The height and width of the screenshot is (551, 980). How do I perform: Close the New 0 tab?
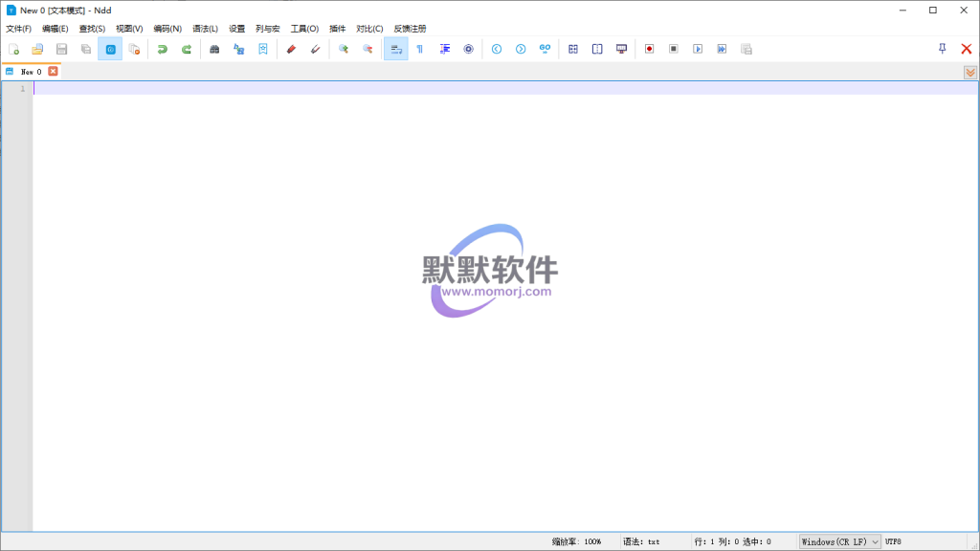(54, 71)
